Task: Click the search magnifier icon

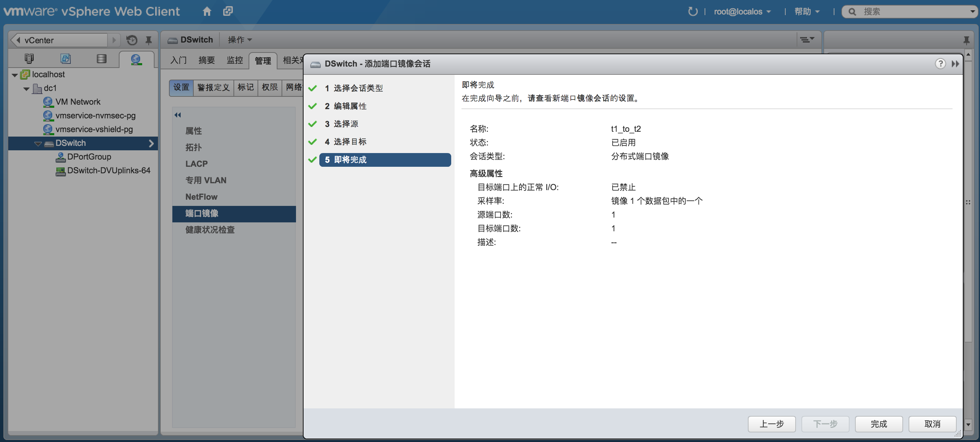Action: [853, 12]
